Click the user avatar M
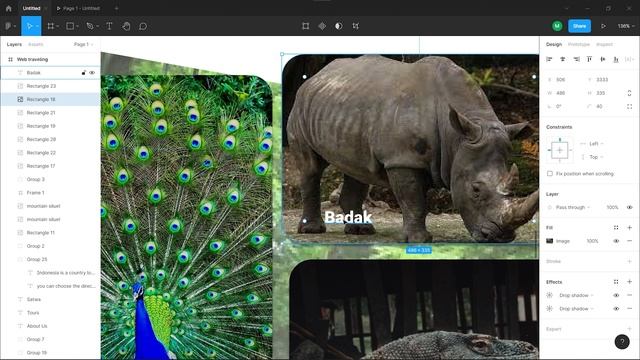This screenshot has height=360, width=640. pos(557,26)
